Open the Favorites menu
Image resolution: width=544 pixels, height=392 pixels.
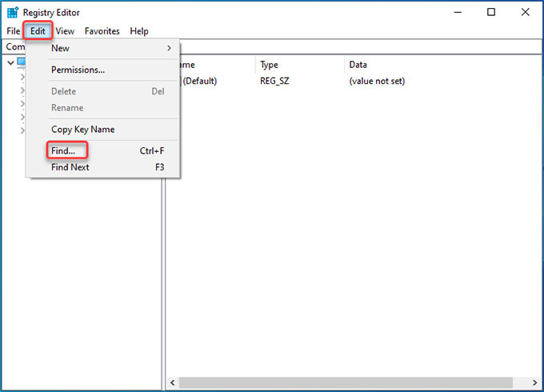click(x=102, y=31)
